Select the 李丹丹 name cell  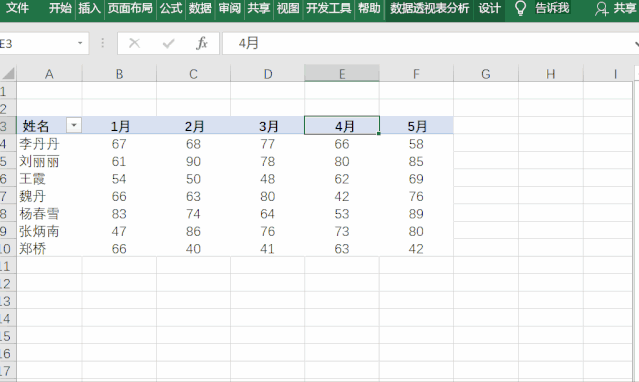49,144
